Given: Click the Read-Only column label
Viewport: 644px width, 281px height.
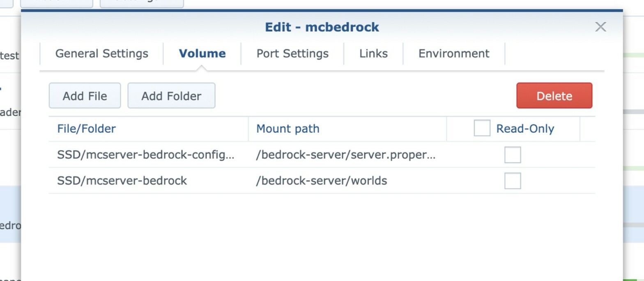Looking at the screenshot, I should tap(525, 129).
